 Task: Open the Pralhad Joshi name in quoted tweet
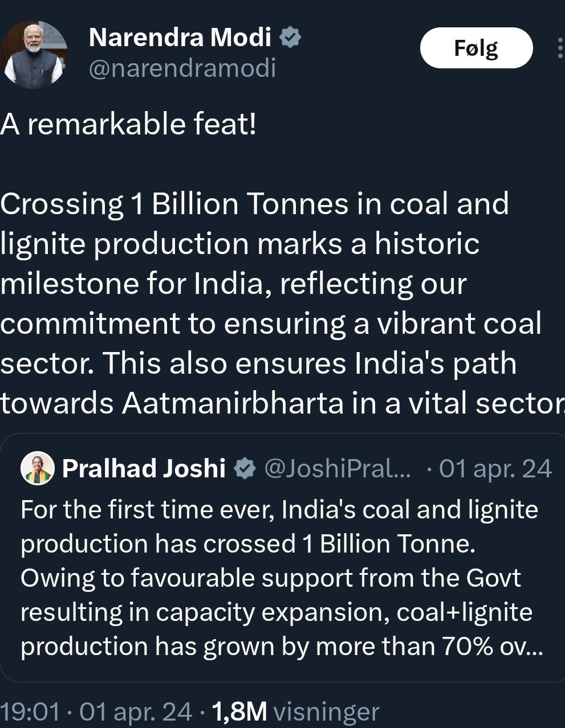[x=144, y=469]
